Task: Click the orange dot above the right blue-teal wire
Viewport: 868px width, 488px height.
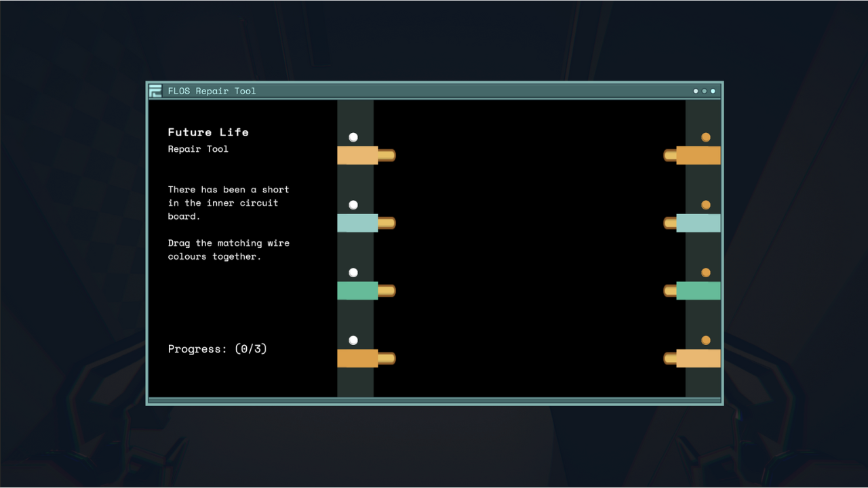Action: [706, 205]
